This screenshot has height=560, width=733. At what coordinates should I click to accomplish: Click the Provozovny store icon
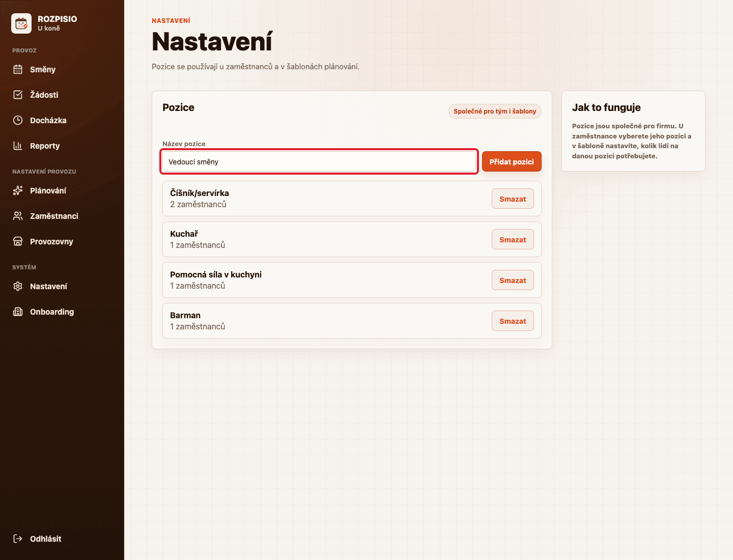[18, 241]
